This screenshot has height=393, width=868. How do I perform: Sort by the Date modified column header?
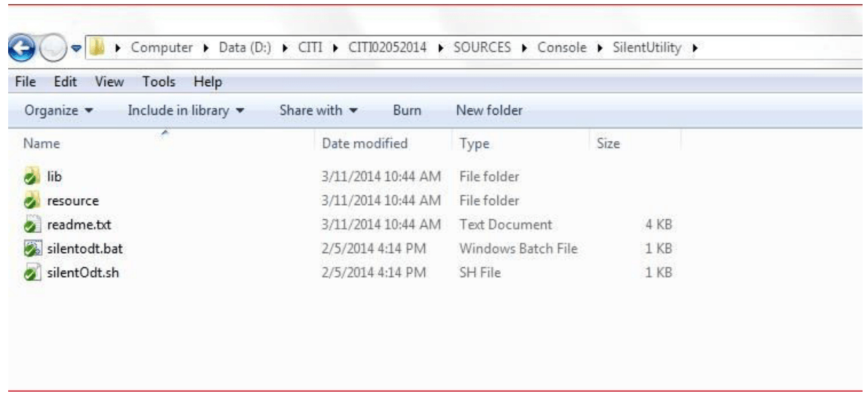coord(365,143)
